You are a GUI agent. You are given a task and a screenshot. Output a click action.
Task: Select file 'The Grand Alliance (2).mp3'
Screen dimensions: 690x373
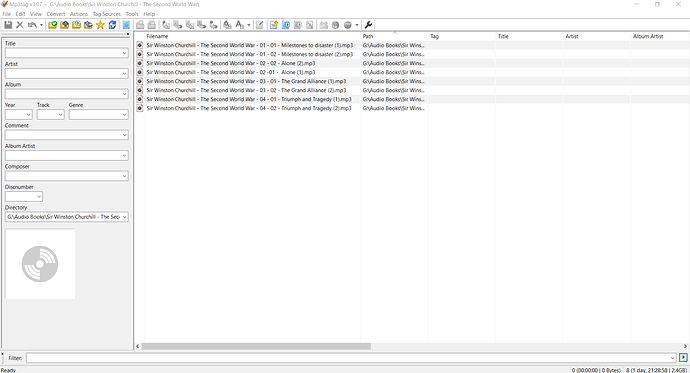point(246,90)
